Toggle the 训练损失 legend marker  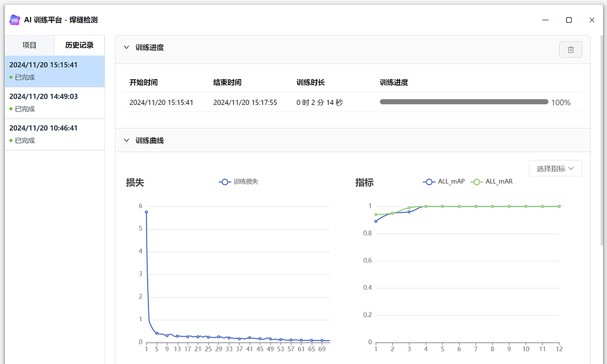pyautogui.click(x=225, y=182)
